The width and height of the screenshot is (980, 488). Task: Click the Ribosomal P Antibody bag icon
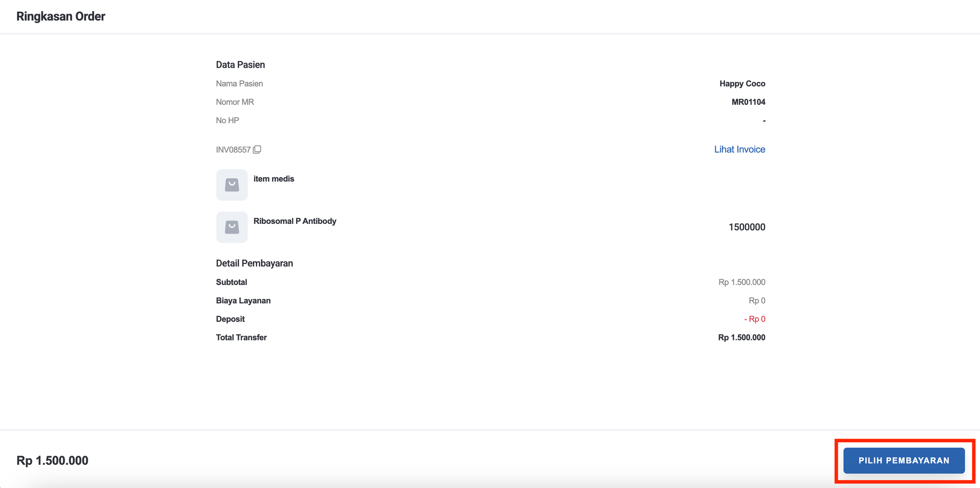point(232,227)
